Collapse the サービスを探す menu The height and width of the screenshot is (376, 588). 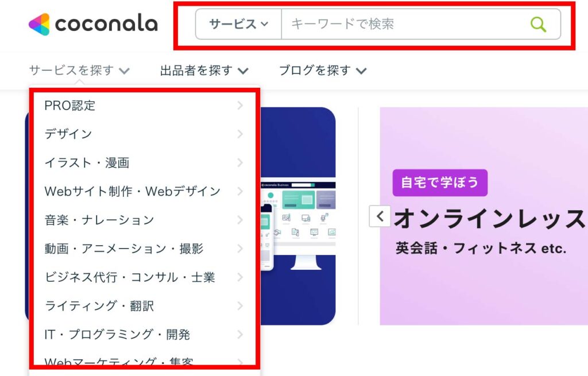pos(79,70)
